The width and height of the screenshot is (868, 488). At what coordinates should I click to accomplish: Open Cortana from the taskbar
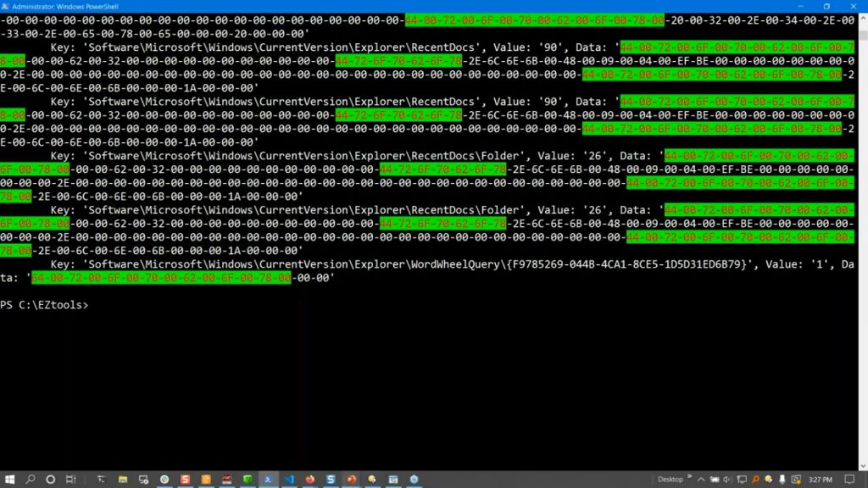tap(50, 480)
